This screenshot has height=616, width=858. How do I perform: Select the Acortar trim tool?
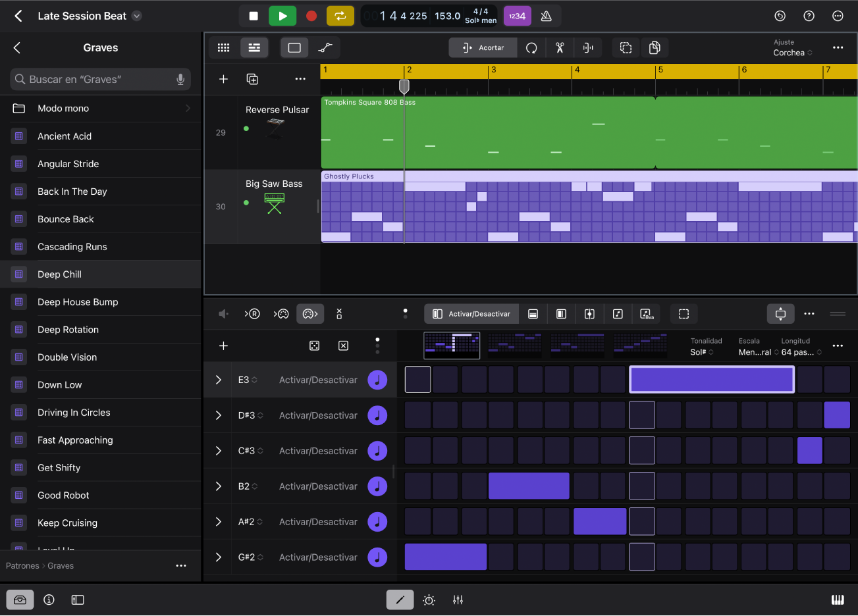click(483, 47)
